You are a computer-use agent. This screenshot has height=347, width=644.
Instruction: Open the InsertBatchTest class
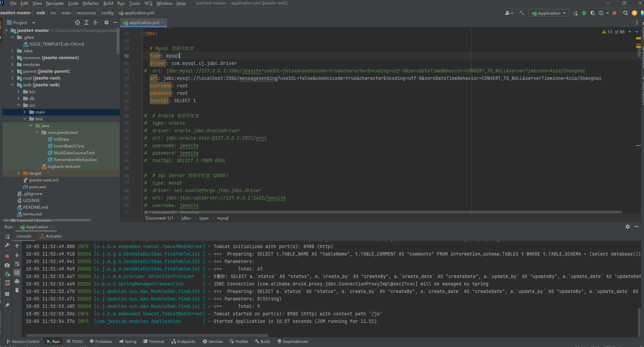69,146
